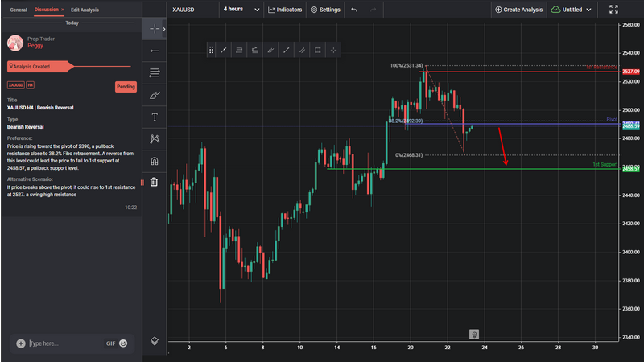Image resolution: width=644 pixels, height=362 pixels.
Task: Grab the floating toolbar drag handle
Action: 211,50
